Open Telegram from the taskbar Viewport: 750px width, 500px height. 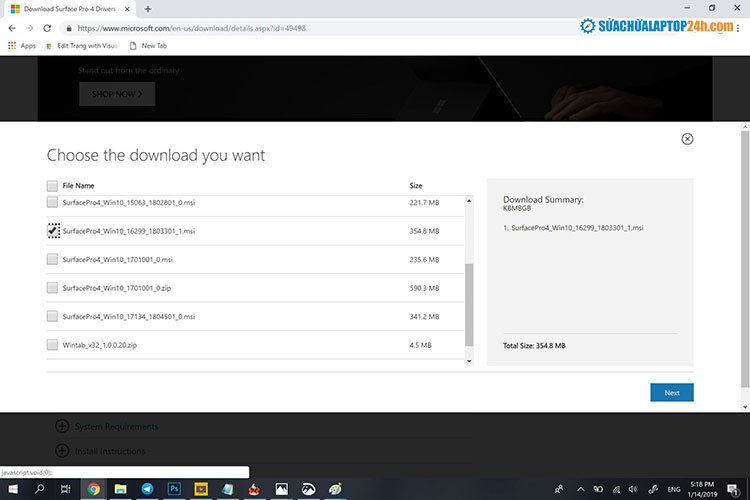point(147,489)
